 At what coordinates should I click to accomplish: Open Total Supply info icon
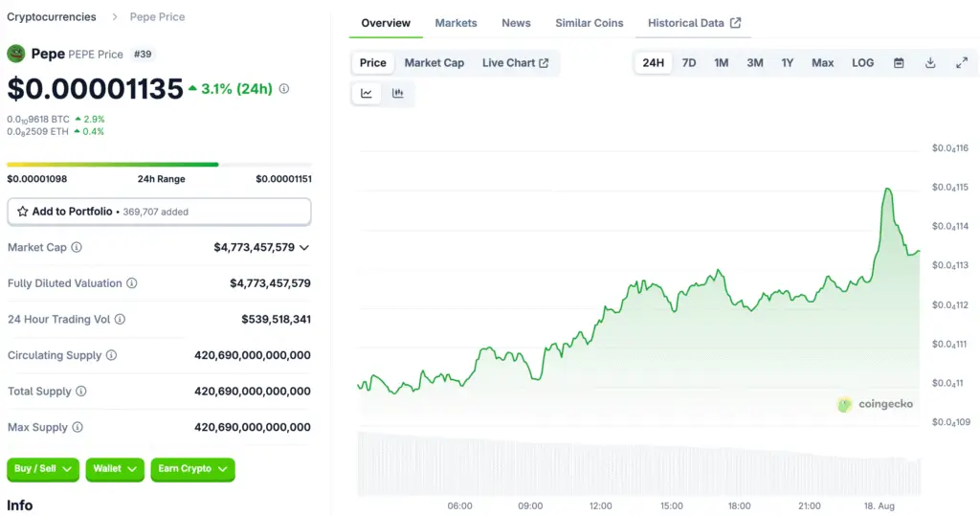81,391
